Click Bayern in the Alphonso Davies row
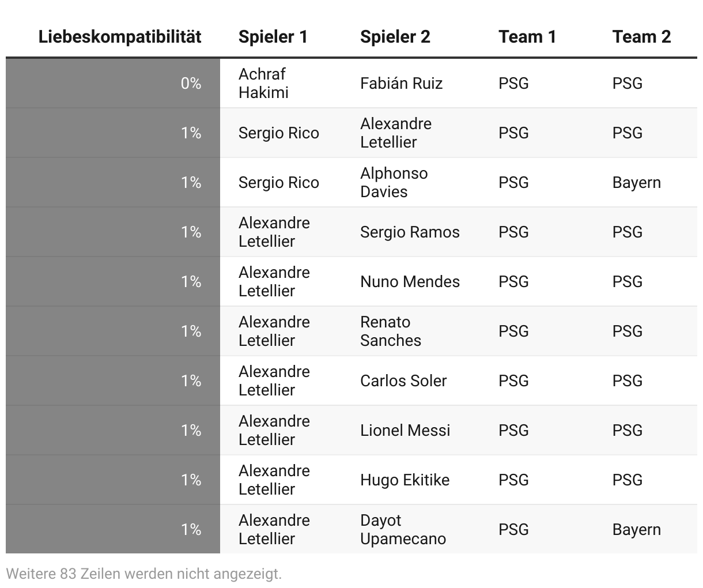Viewport: 703px width, 588px height. 636,183
